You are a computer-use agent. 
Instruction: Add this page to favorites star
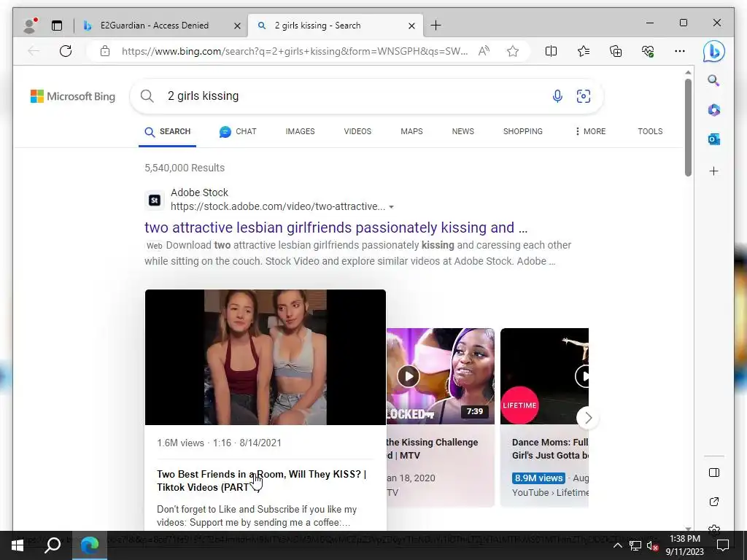pyautogui.click(x=513, y=51)
